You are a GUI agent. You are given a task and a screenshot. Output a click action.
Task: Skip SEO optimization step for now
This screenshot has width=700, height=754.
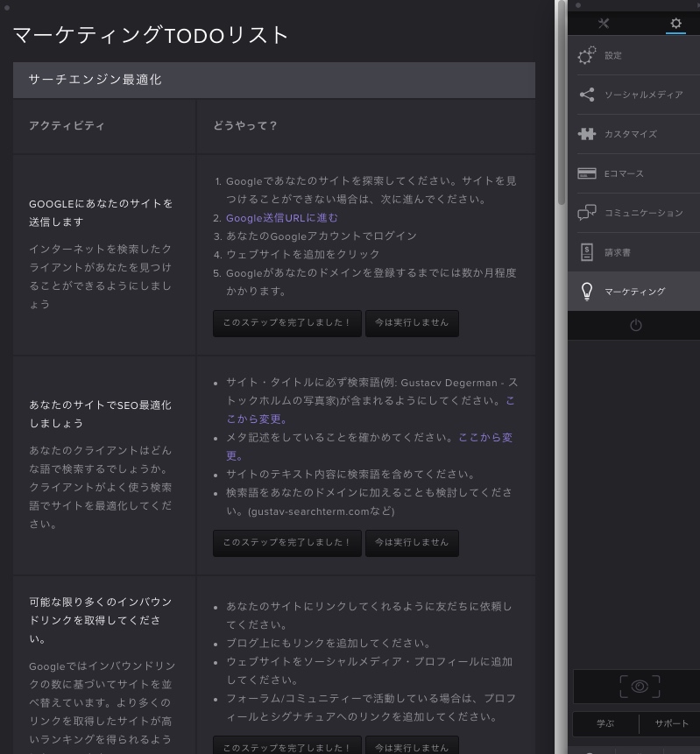tap(412, 543)
